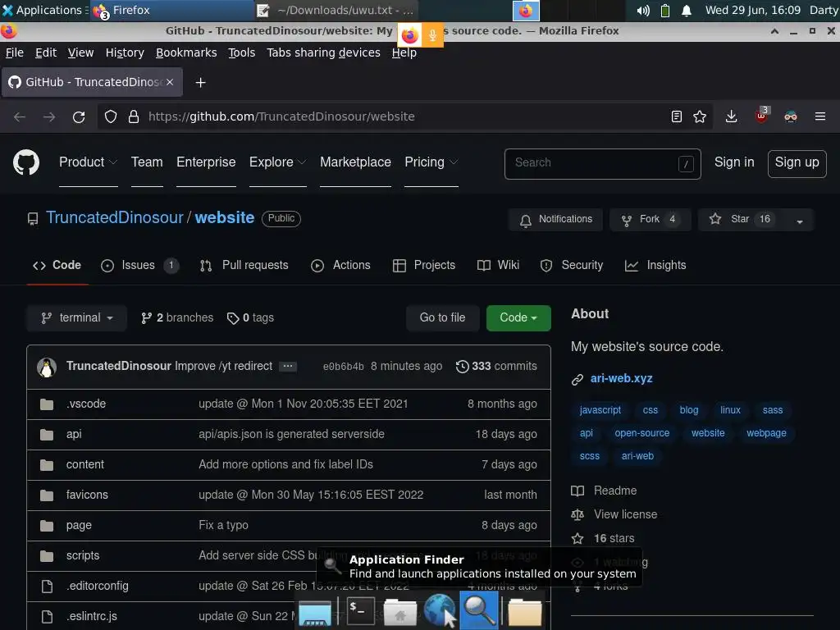Image resolution: width=840 pixels, height=630 pixels.
Task: Click the volume icon in system tray
Action: point(643,10)
